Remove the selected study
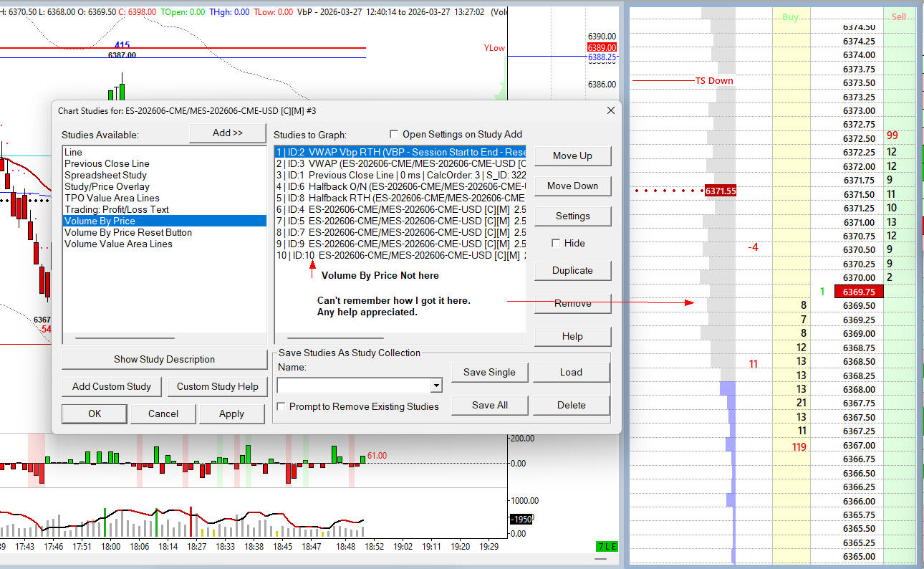The height and width of the screenshot is (569, 924). point(572,303)
